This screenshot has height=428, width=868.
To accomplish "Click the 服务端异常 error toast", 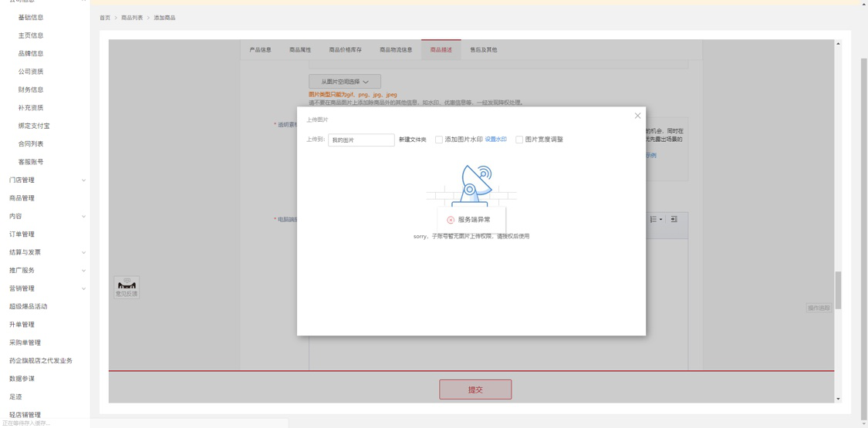I will pyautogui.click(x=471, y=220).
